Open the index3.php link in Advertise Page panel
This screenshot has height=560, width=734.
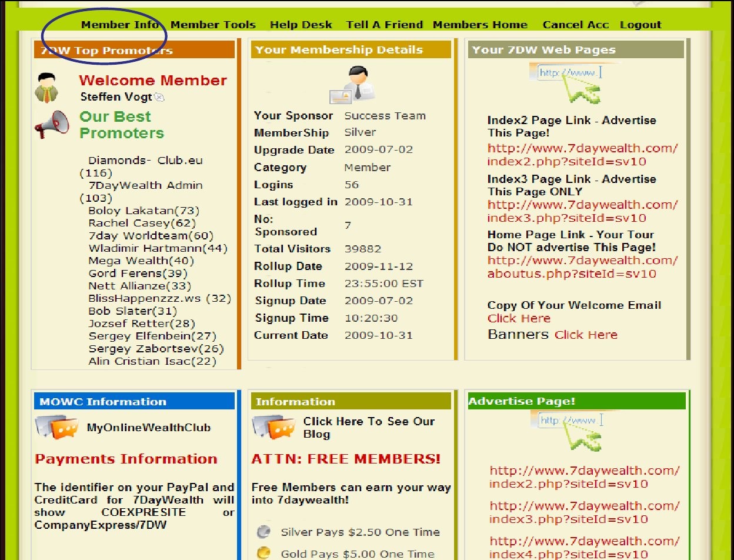pos(585,512)
